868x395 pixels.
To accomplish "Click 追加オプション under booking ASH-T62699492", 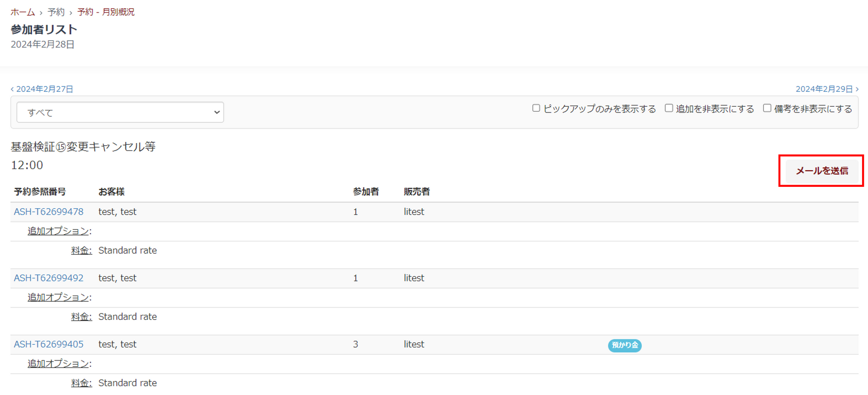I will point(58,297).
